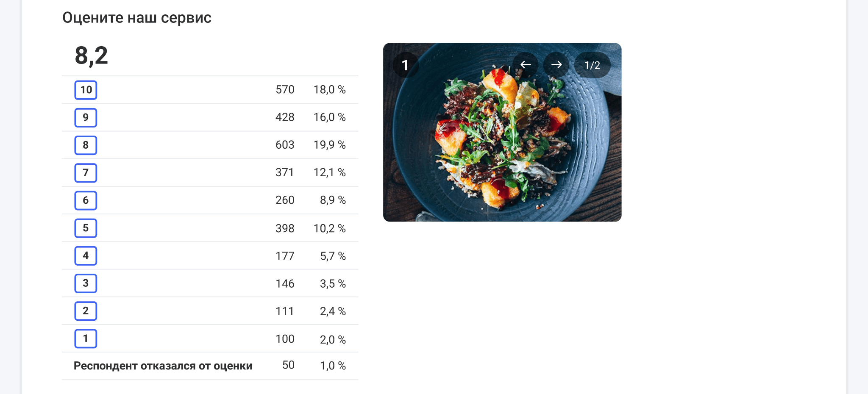
Task: Choose the rating 6 box
Action: click(86, 200)
